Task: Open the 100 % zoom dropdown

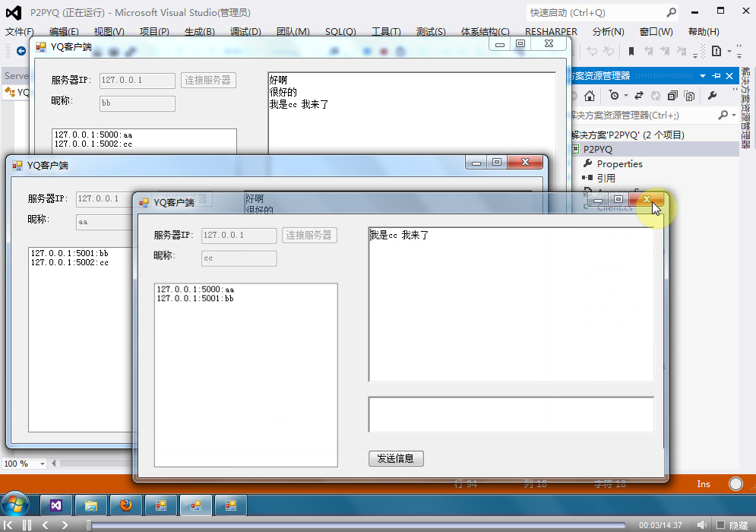Action: pyautogui.click(x=42, y=464)
